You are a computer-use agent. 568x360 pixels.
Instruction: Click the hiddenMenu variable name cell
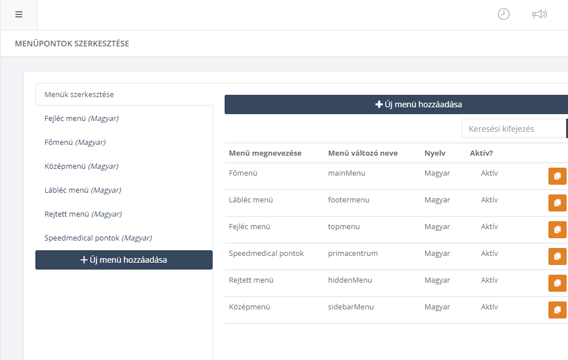[350, 280]
